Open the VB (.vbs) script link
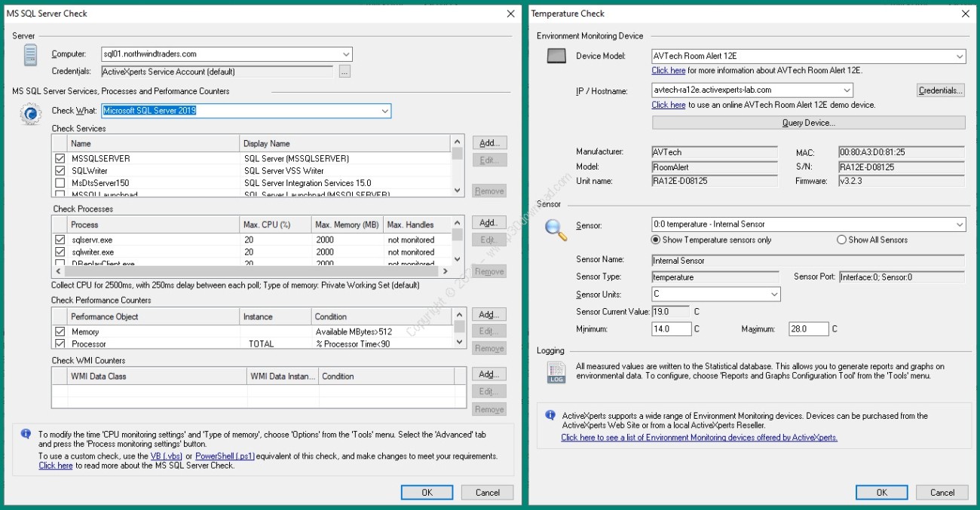Viewport: 980px width, 510px height. click(167, 456)
